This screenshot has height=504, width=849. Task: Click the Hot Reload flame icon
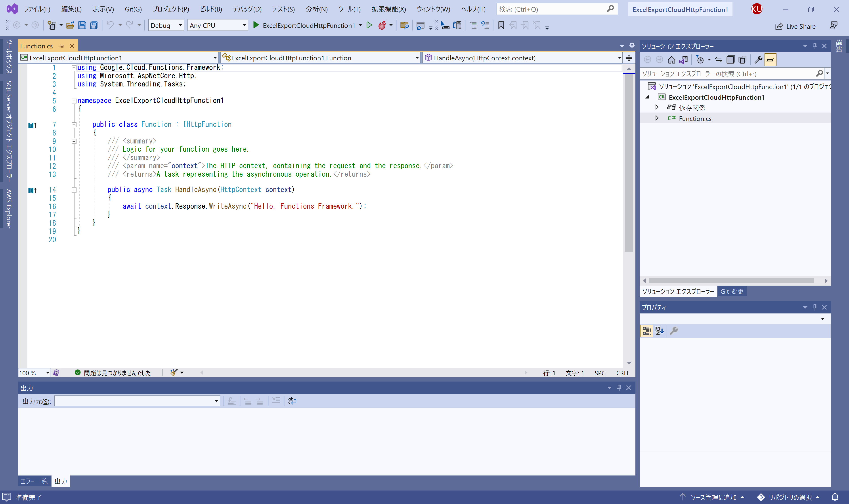pos(382,25)
